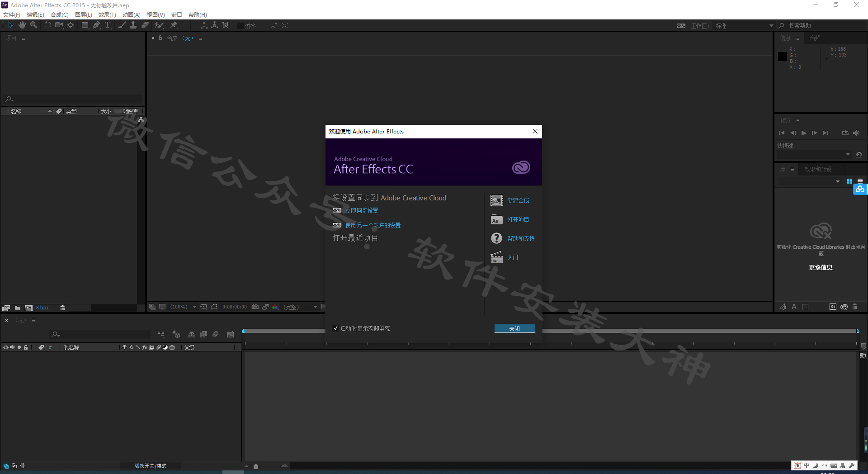The image size is (868, 474).
Task: Click 帮助和支持 in welcome dialog
Action: click(521, 238)
